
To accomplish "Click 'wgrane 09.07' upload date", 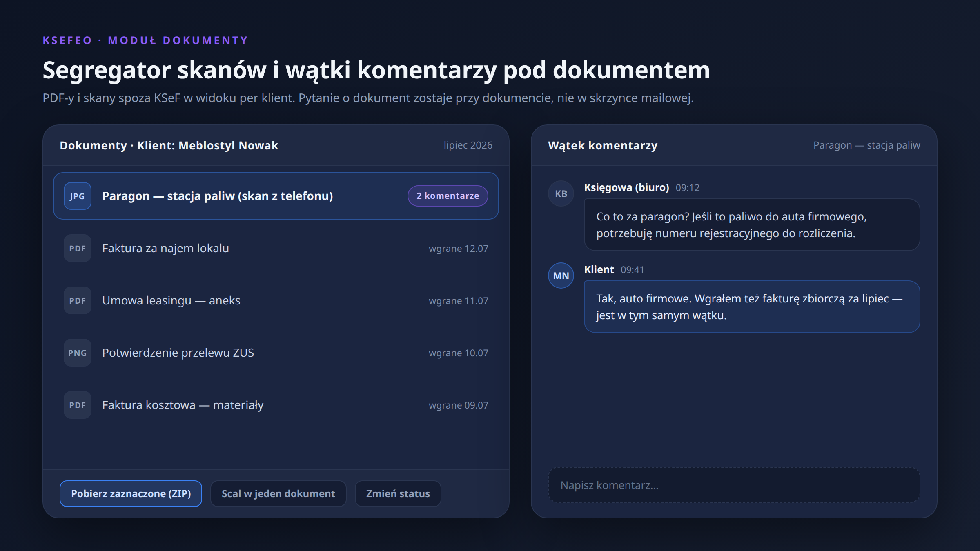I will click(458, 405).
